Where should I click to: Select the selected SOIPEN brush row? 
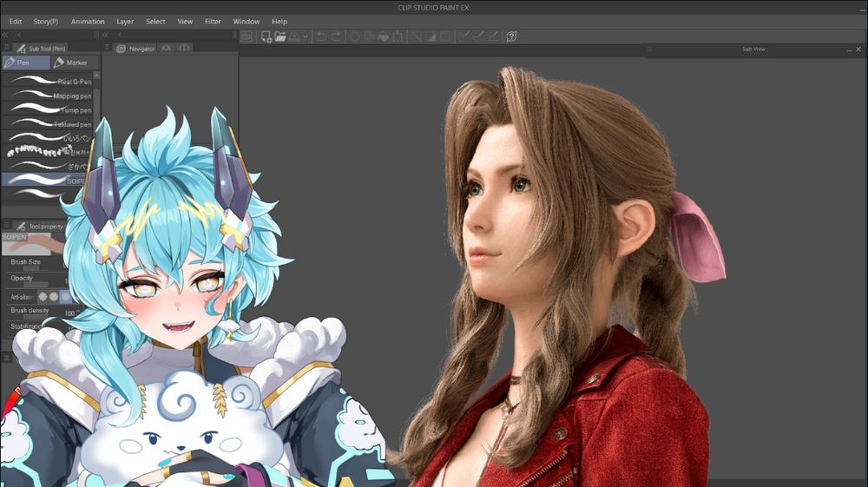[44, 180]
